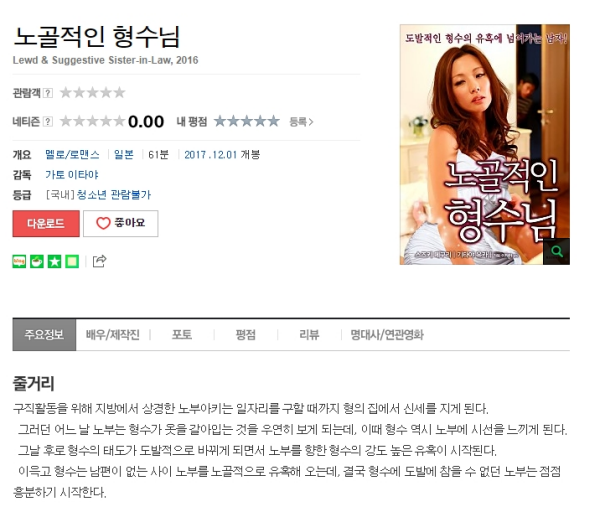The image size is (600, 512).
Task: Open the 명대사/연관영화 tab
Action: 387,335
